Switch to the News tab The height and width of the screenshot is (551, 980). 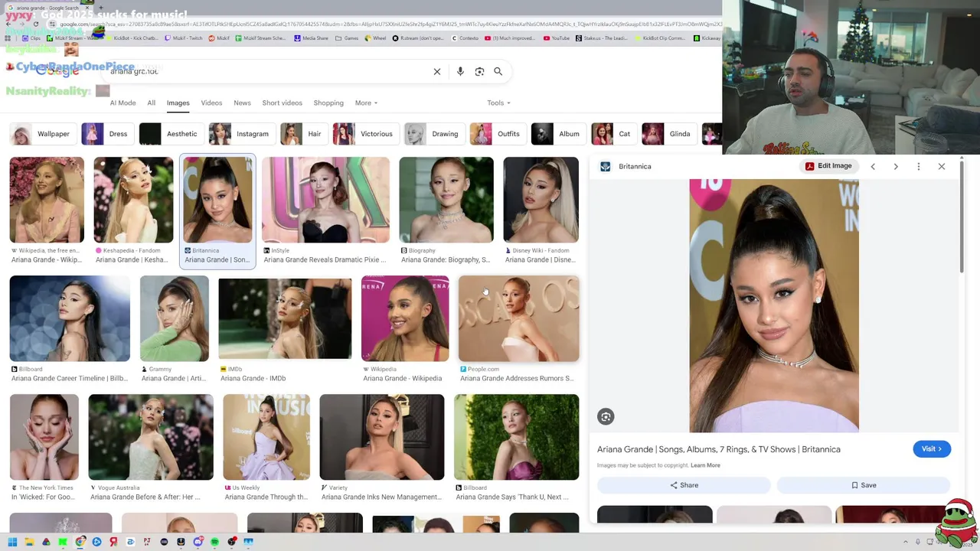[242, 103]
